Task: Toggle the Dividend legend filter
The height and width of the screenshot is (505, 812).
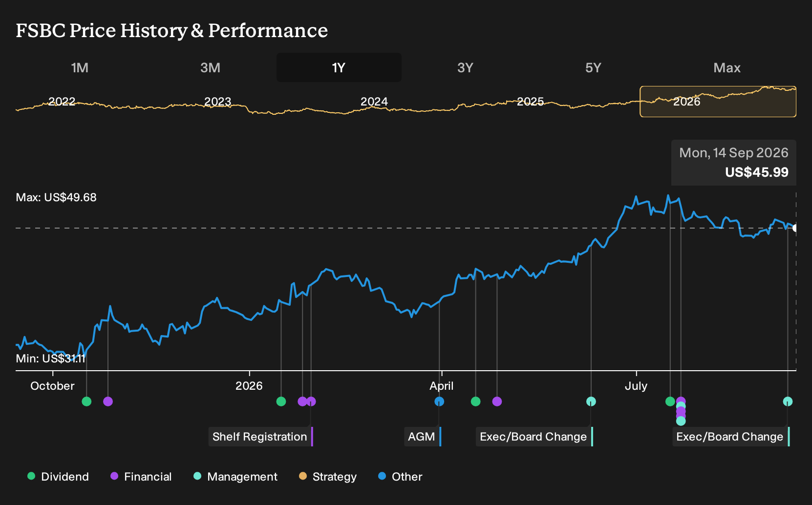Action: pyautogui.click(x=58, y=477)
